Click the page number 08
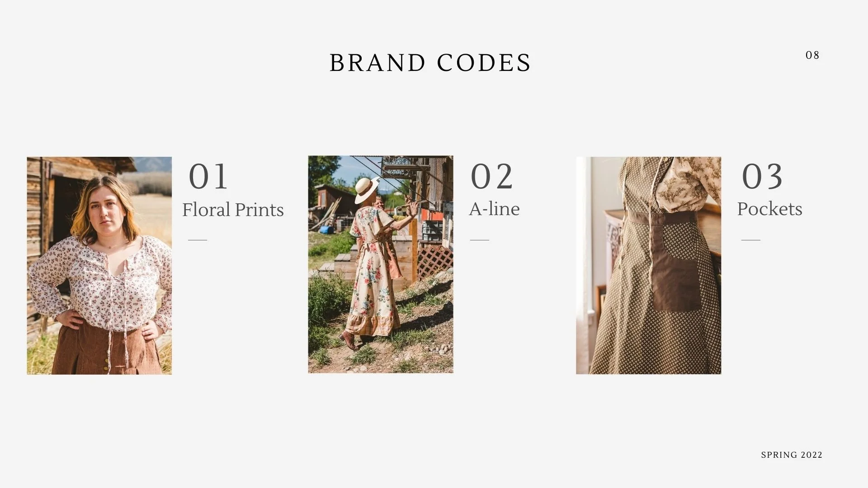 click(x=812, y=55)
